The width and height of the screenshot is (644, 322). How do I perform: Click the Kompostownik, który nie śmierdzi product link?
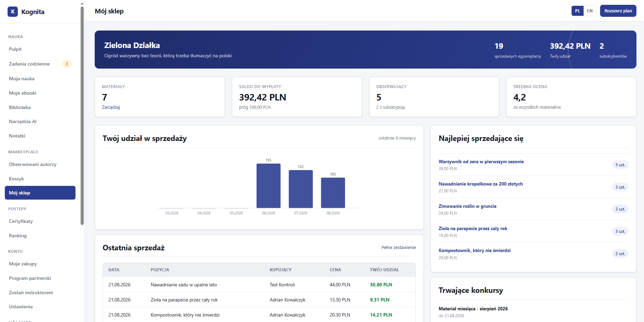click(x=474, y=251)
